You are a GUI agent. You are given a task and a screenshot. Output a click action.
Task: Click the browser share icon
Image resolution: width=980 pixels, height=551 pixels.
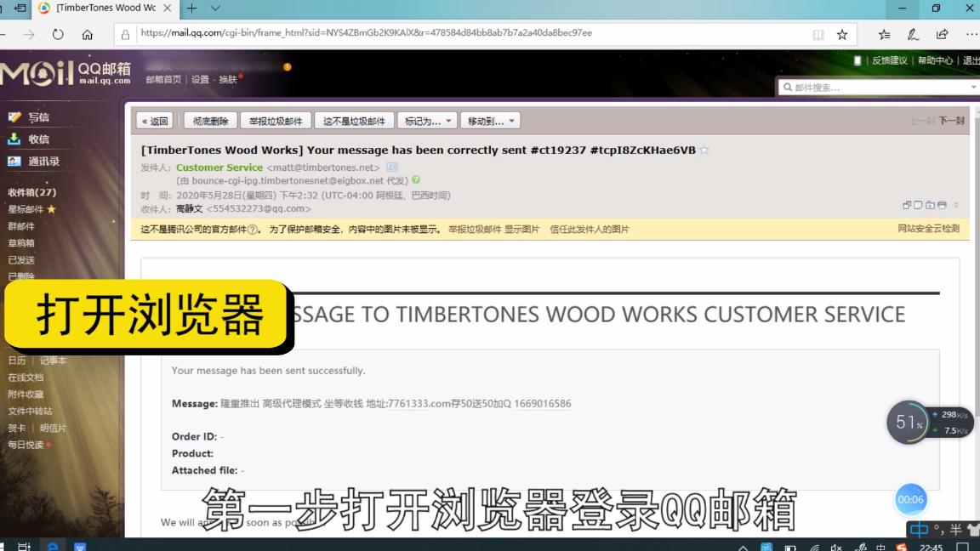(x=942, y=34)
